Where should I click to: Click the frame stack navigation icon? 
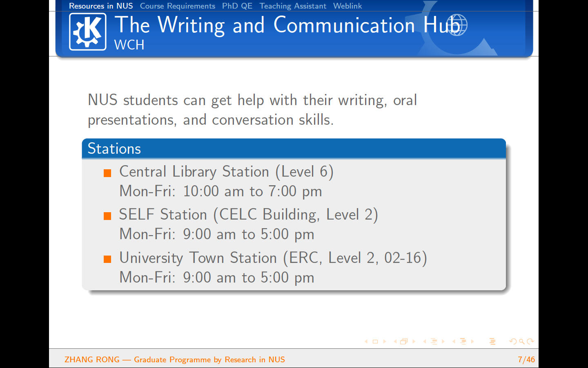click(404, 341)
